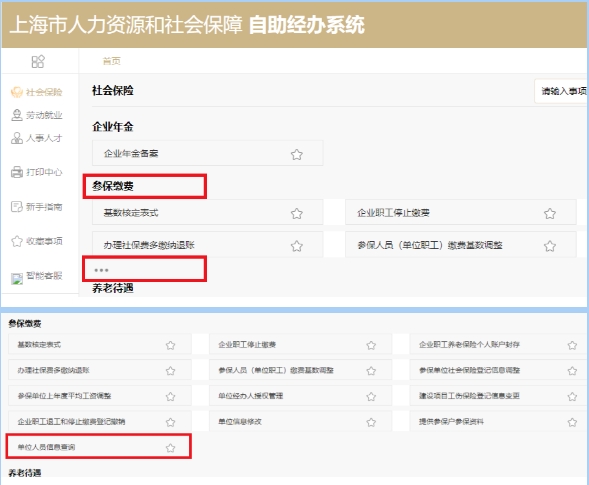
Task: Open 单位经办人授权管理
Action: point(301,396)
